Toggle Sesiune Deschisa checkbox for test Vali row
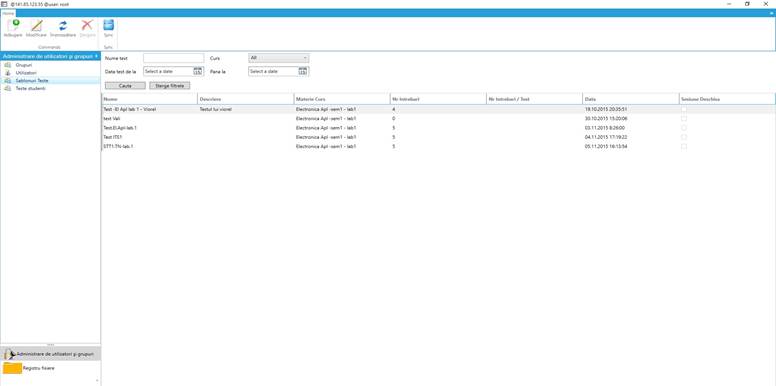 coord(684,119)
